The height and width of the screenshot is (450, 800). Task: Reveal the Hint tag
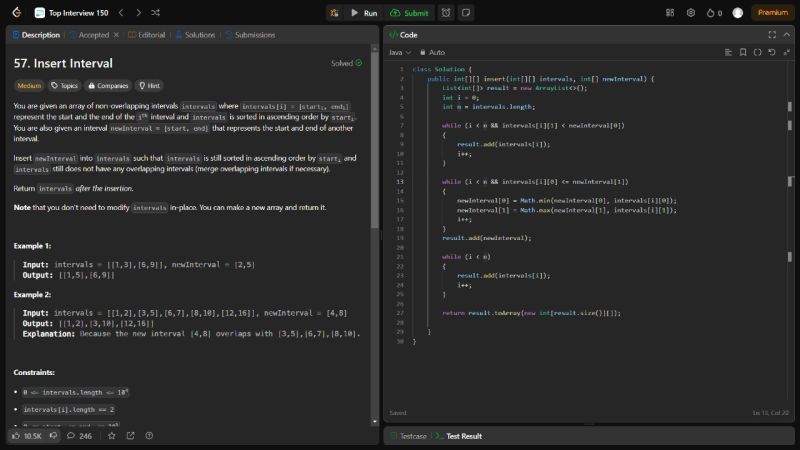pos(149,86)
